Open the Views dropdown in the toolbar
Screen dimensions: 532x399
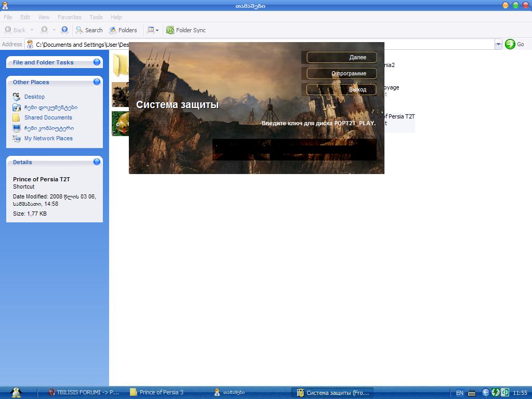152,30
